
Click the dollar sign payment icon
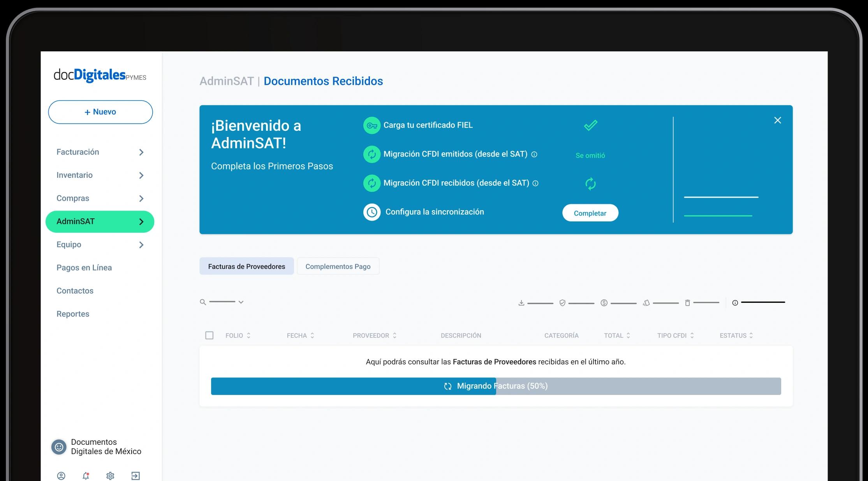point(604,303)
